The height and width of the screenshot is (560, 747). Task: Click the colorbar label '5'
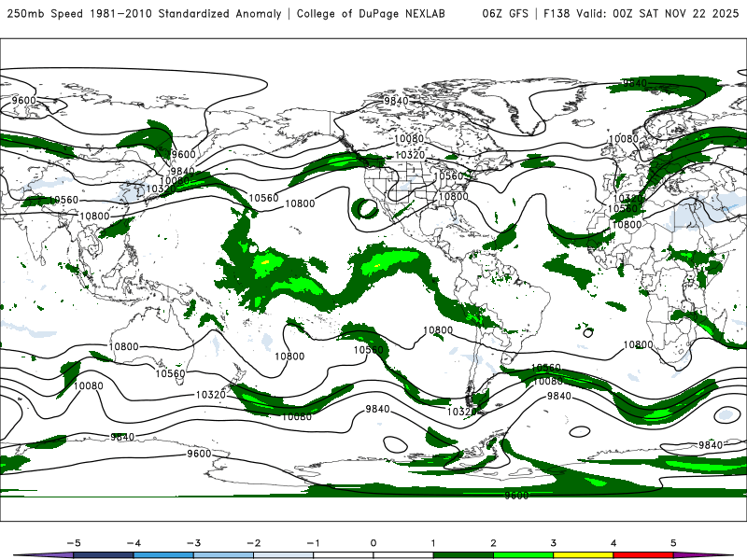(x=673, y=543)
